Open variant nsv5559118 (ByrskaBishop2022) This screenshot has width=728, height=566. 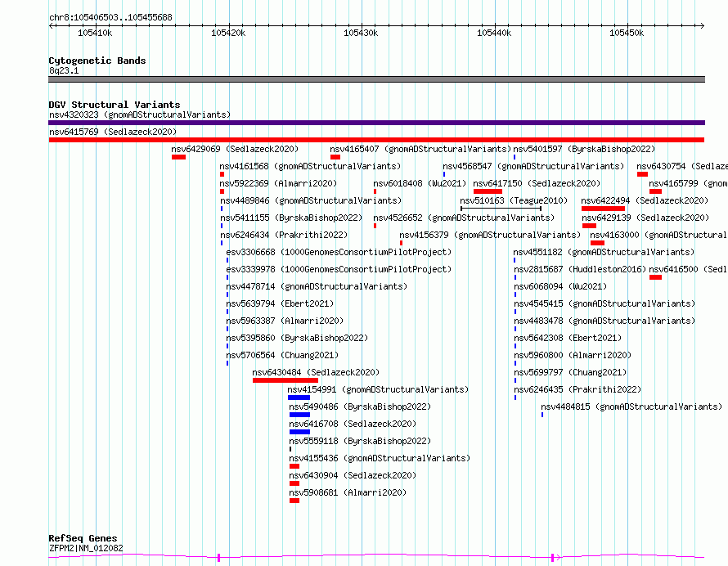click(x=360, y=441)
